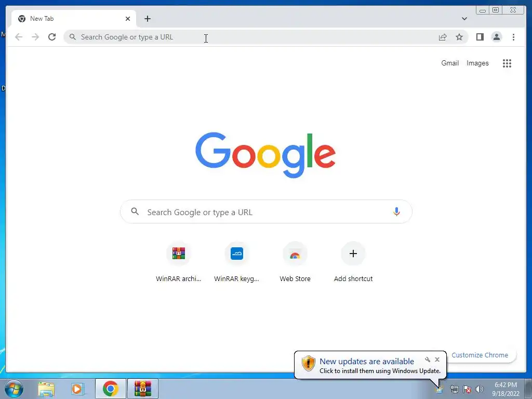The width and height of the screenshot is (532, 399).
Task: Start voice search with the microphone
Action: [x=396, y=212]
